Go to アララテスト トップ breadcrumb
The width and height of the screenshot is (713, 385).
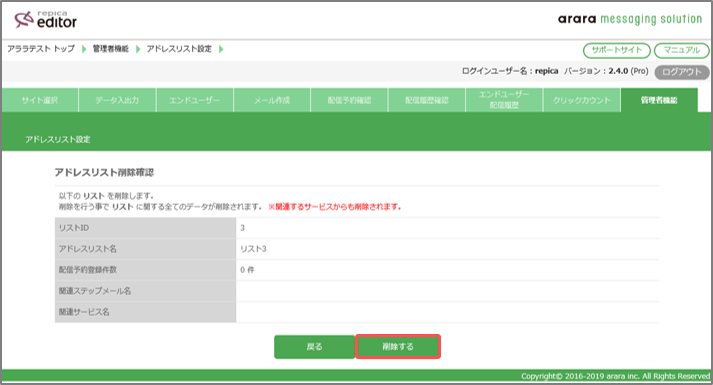coord(41,49)
